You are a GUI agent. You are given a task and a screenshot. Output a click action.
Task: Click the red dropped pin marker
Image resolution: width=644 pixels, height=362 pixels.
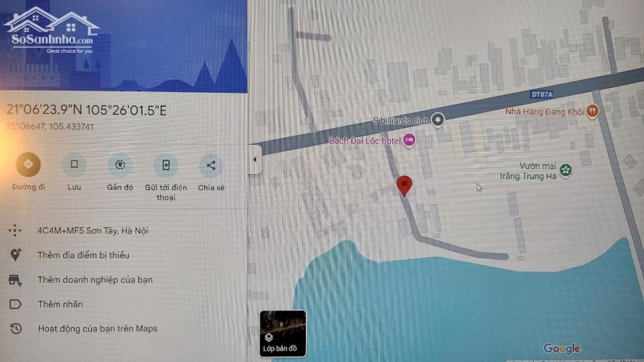404,186
